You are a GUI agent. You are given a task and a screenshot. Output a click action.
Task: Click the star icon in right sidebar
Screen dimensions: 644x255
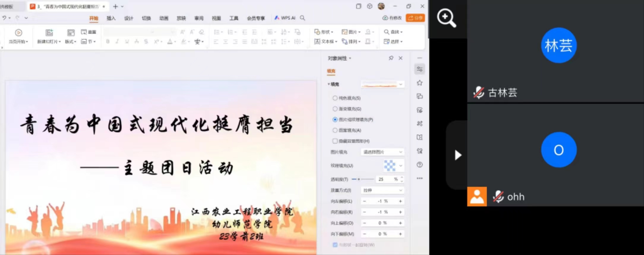tap(420, 83)
